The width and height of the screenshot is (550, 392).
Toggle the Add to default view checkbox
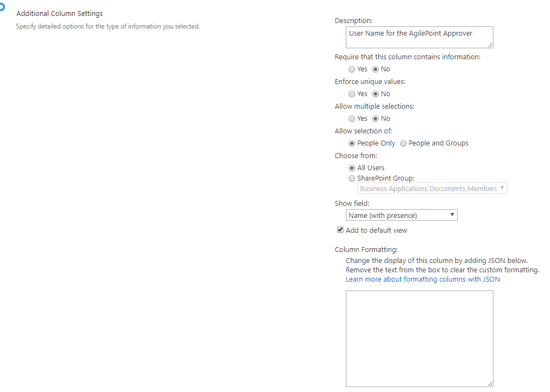point(340,230)
